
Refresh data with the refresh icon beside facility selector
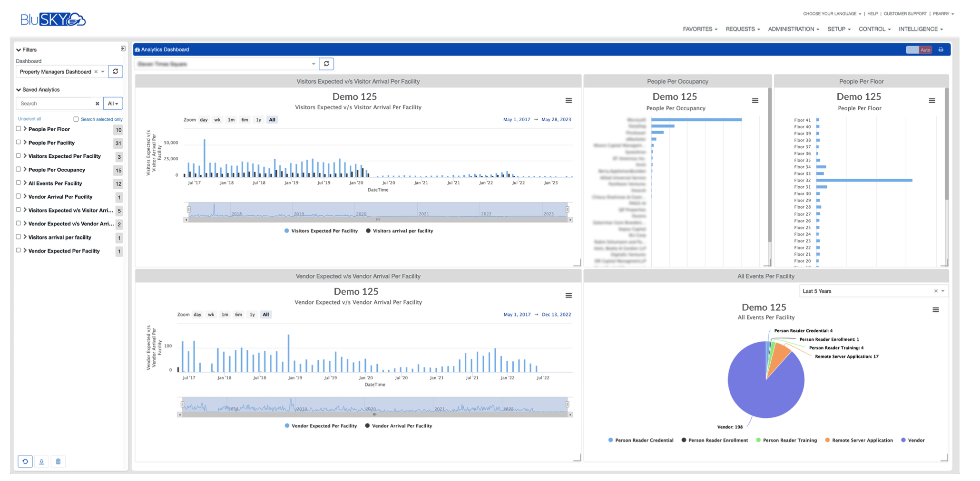[x=326, y=64]
